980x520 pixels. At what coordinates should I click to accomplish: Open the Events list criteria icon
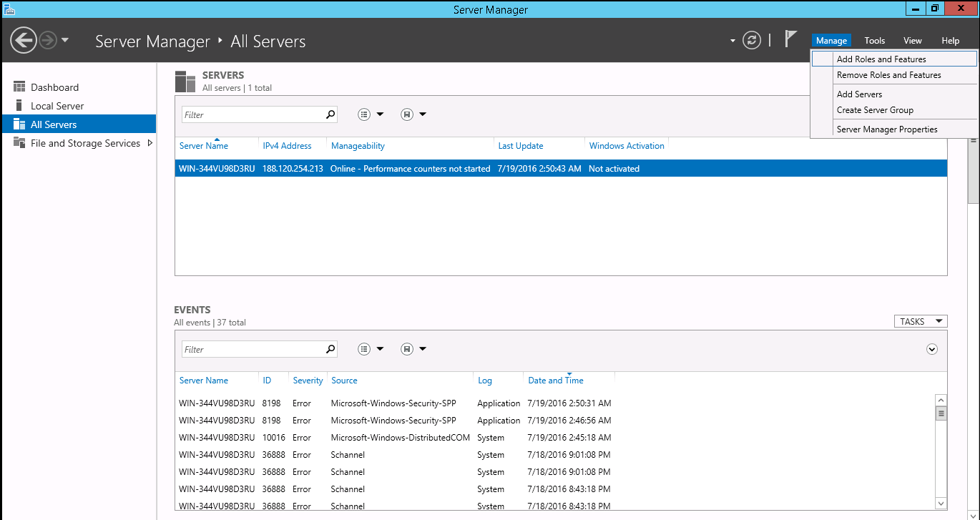(x=364, y=349)
